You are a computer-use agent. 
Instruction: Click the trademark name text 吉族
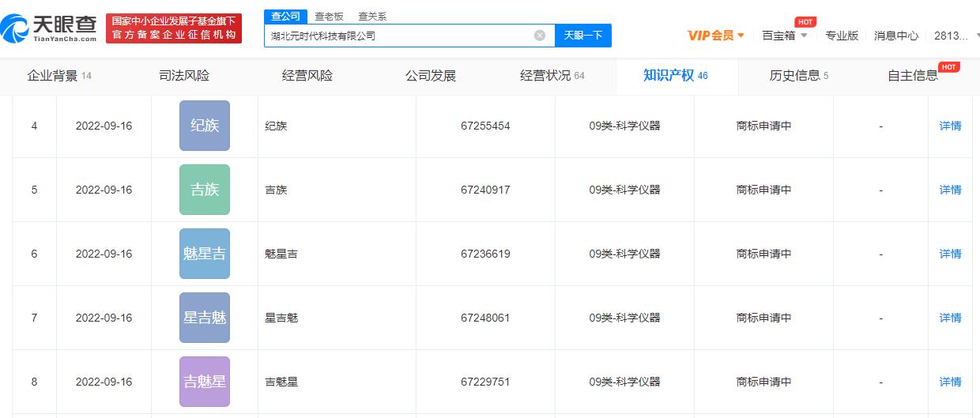(x=276, y=190)
